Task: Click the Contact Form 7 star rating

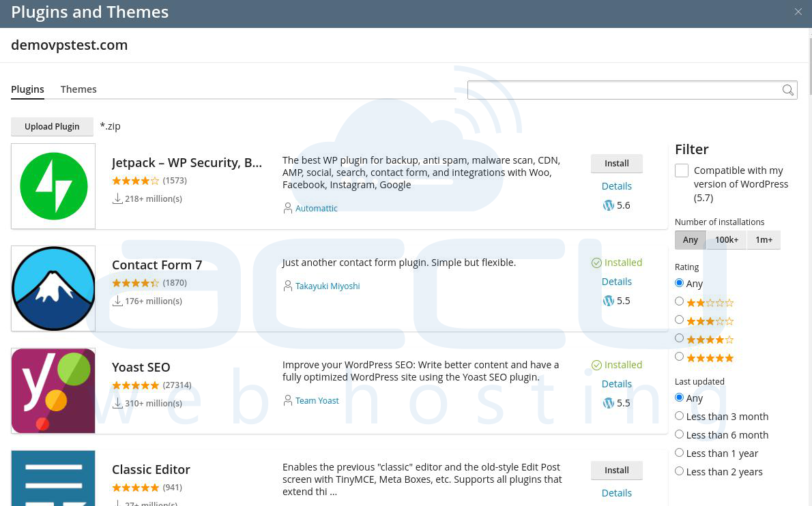Action: [136, 283]
